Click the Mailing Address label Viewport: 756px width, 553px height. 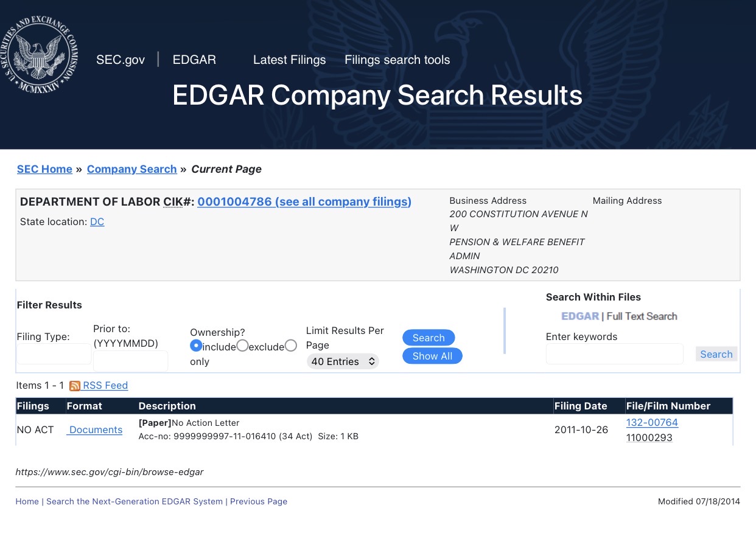[627, 201]
